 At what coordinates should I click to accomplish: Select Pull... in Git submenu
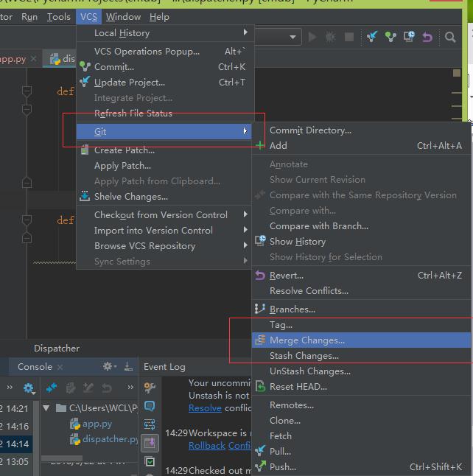[361, 452]
